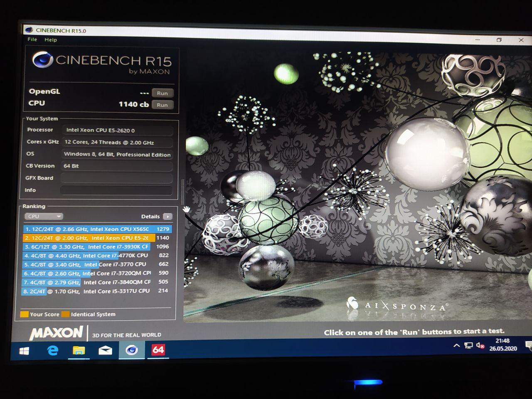Viewport: 532px width, 399px height.
Task: Click the Details arrow button in Ranking
Action: pos(167,217)
